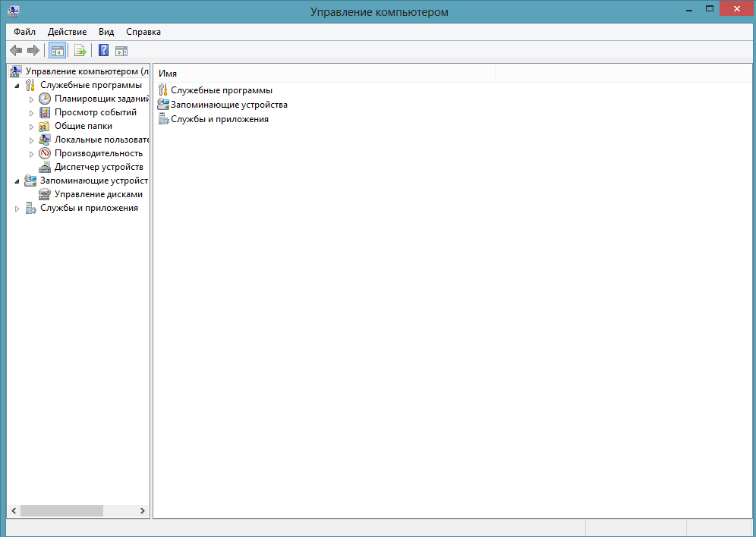Collapse the Запоминающие устройства node
The image size is (756, 537).
tap(17, 181)
